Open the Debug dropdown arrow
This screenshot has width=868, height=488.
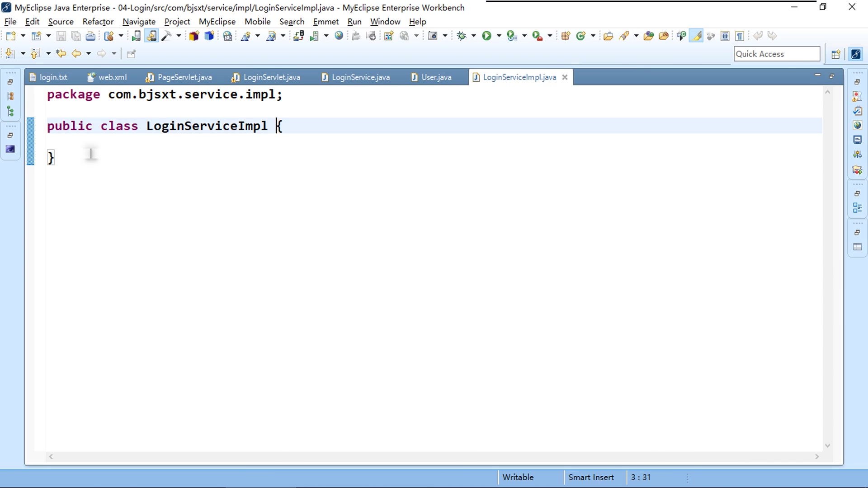(473, 36)
